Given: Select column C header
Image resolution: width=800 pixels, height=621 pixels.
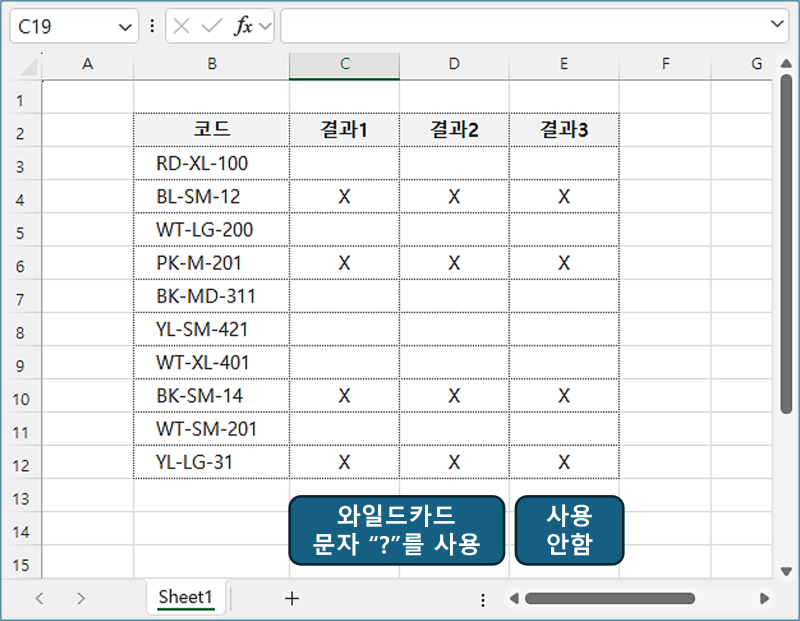Looking at the screenshot, I should tap(344, 64).
